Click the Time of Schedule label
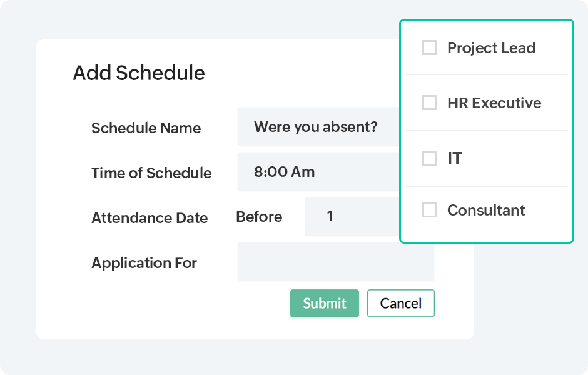Viewport: 588px width, 375px height. point(151,173)
